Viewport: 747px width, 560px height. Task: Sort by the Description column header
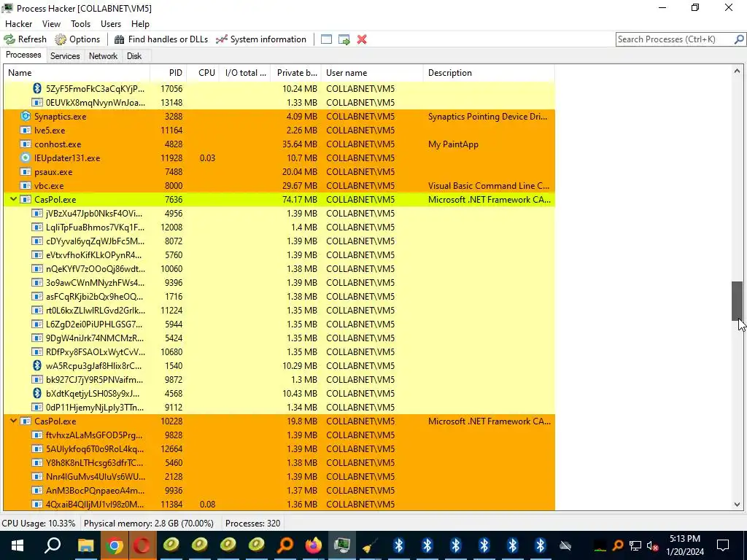coord(489,73)
